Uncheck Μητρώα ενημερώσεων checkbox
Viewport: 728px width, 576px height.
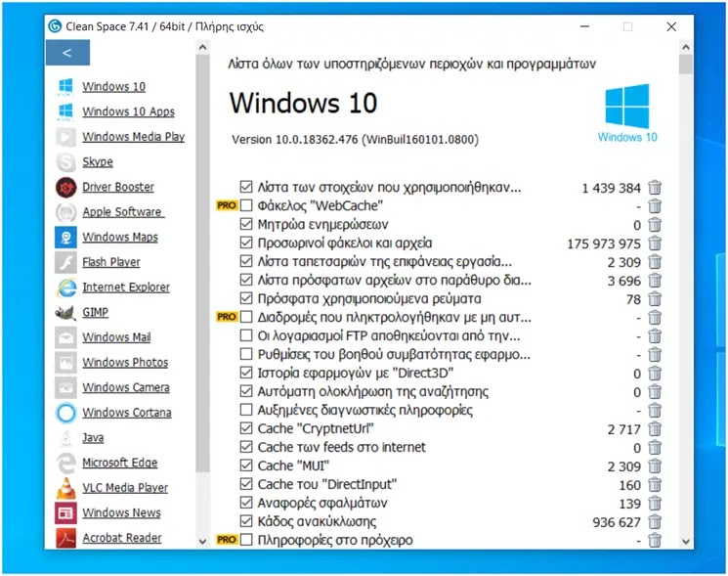pyautogui.click(x=246, y=224)
